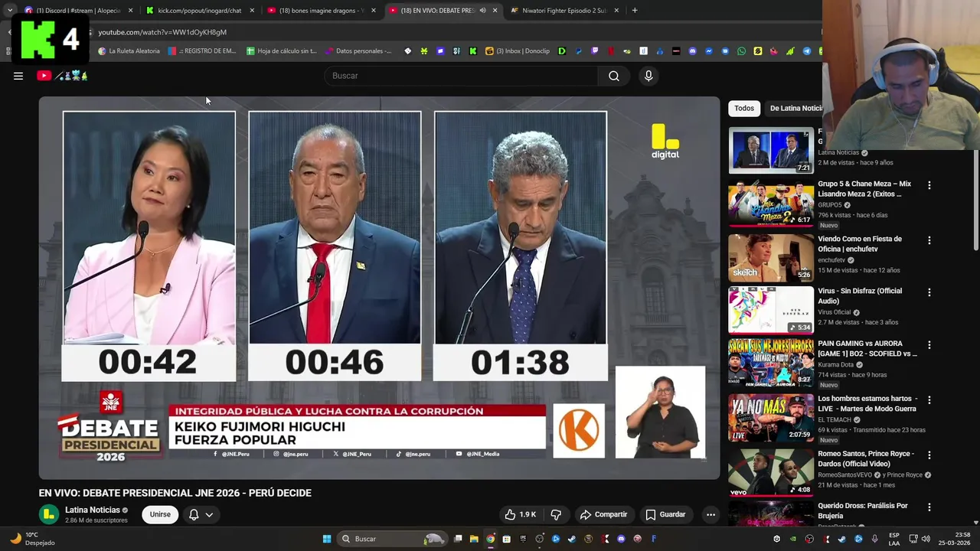Join the channel with Unirse button

(x=160, y=514)
